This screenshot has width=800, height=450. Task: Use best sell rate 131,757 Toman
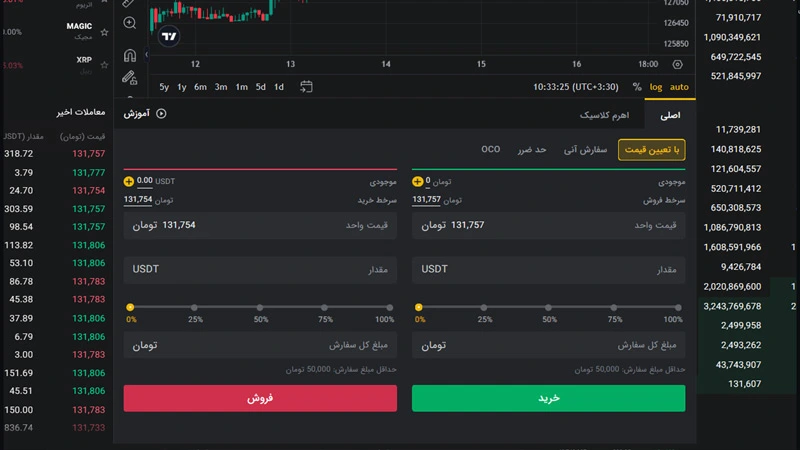coord(427,199)
